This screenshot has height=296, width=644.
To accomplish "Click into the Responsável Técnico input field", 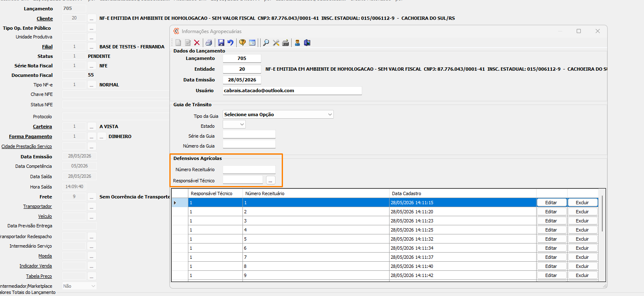I will pos(242,180).
